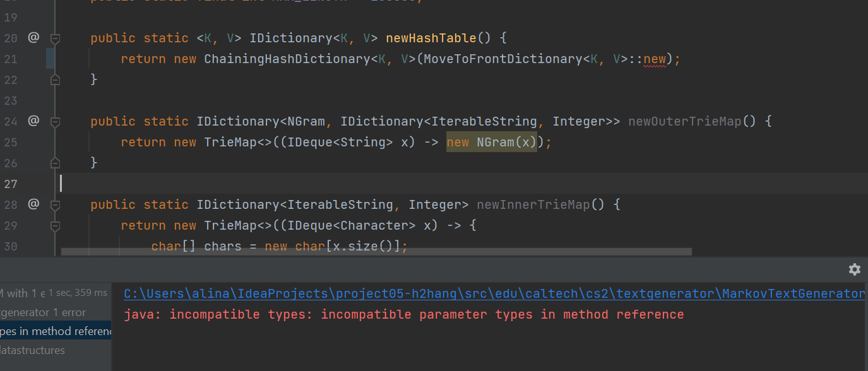Viewport: 868px width, 371px height.
Task: Click the @ gutter icon beside newHashTable
Action: coord(33,38)
